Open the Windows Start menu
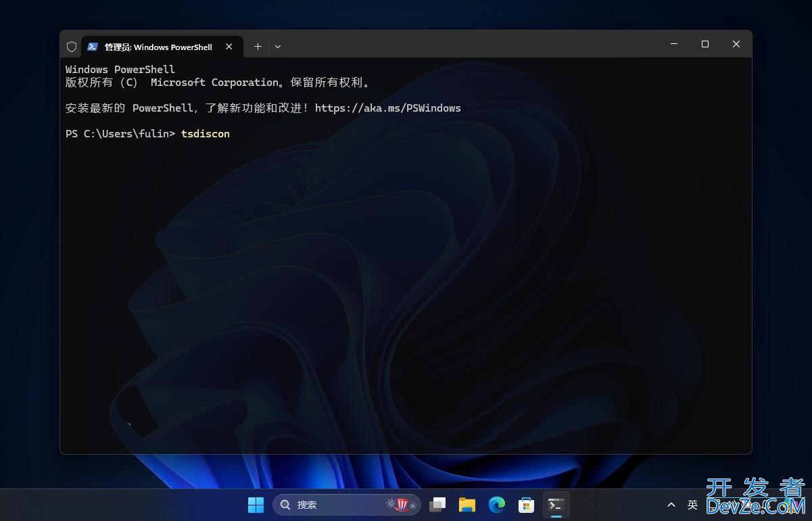Image resolution: width=812 pixels, height=521 pixels. 256,505
